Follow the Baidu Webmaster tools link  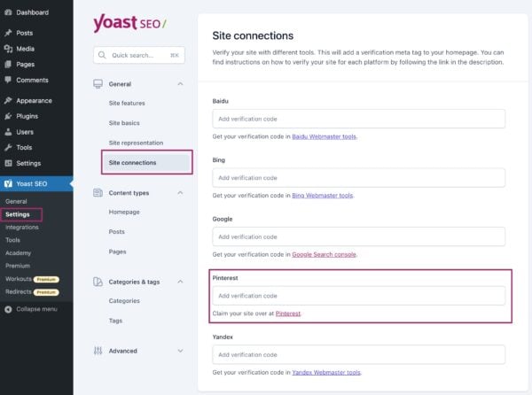[325, 136]
